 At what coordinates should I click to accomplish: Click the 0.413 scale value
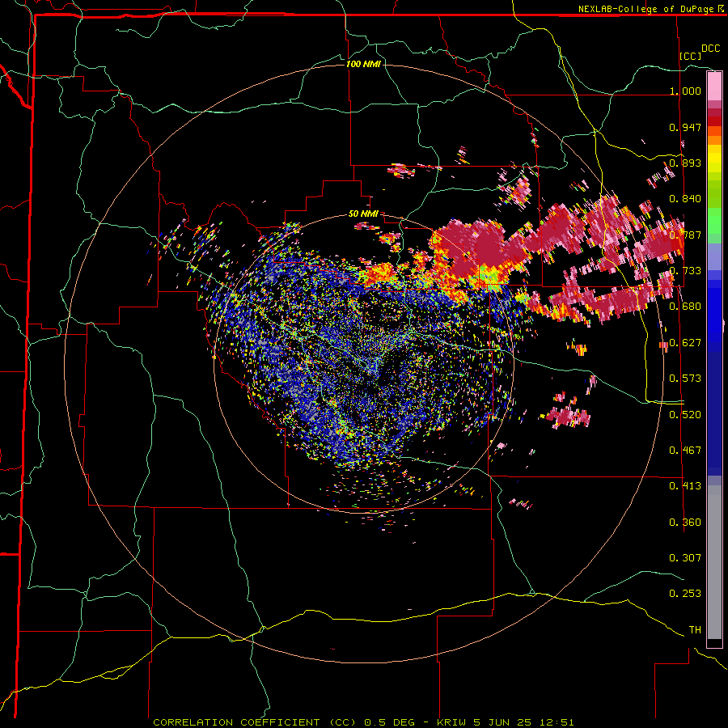pos(685,485)
